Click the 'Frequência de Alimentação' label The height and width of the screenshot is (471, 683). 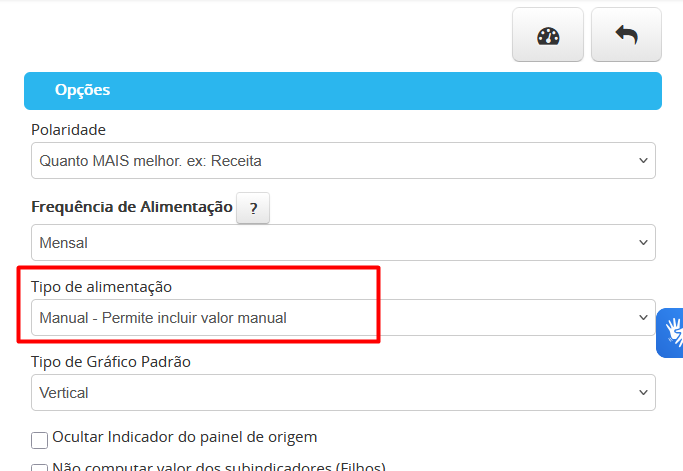coord(132,207)
